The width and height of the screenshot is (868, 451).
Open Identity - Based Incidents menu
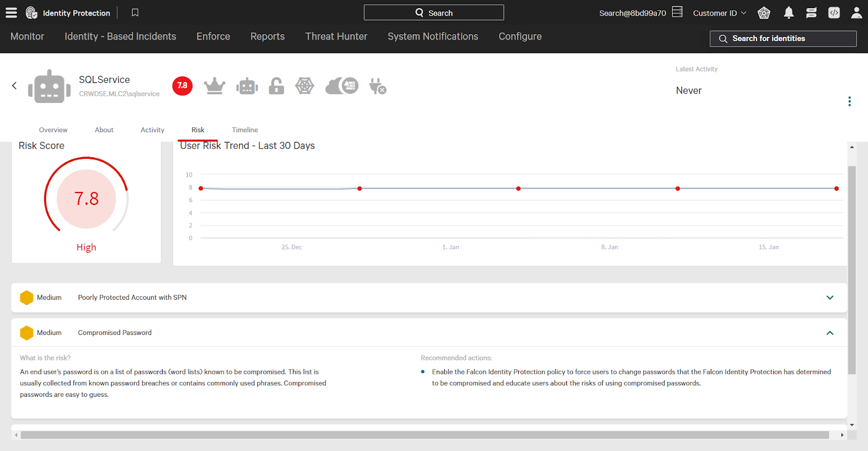pos(120,36)
